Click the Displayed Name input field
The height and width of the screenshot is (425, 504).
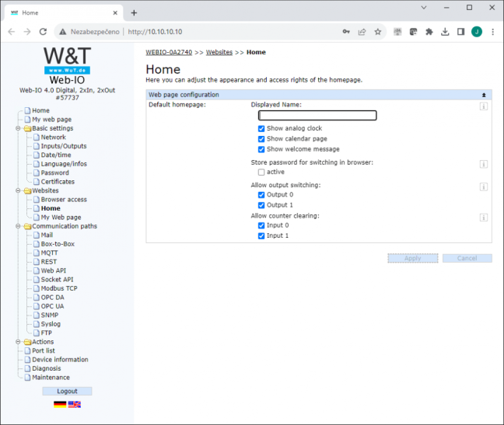point(317,116)
